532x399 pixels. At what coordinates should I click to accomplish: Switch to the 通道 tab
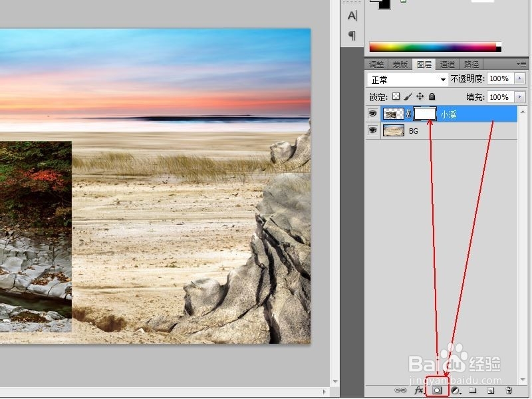[448, 64]
